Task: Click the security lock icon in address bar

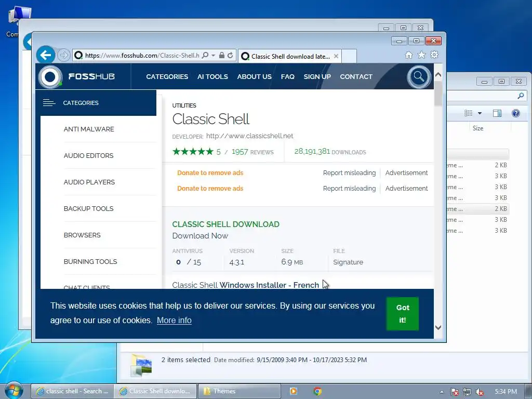Action: coord(221,55)
